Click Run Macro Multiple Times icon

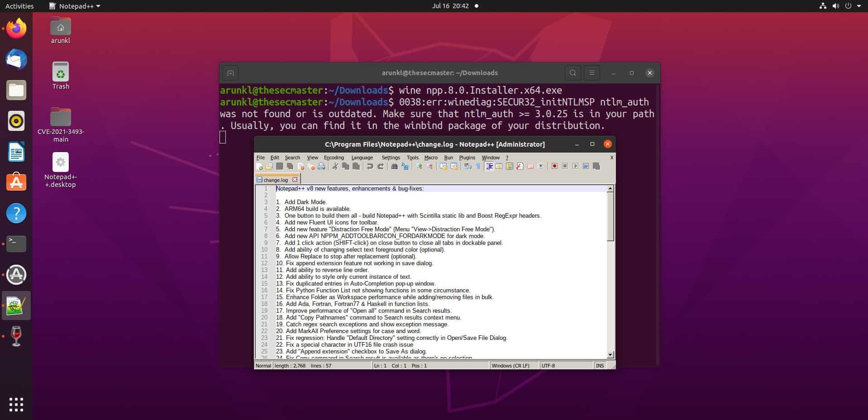point(586,167)
